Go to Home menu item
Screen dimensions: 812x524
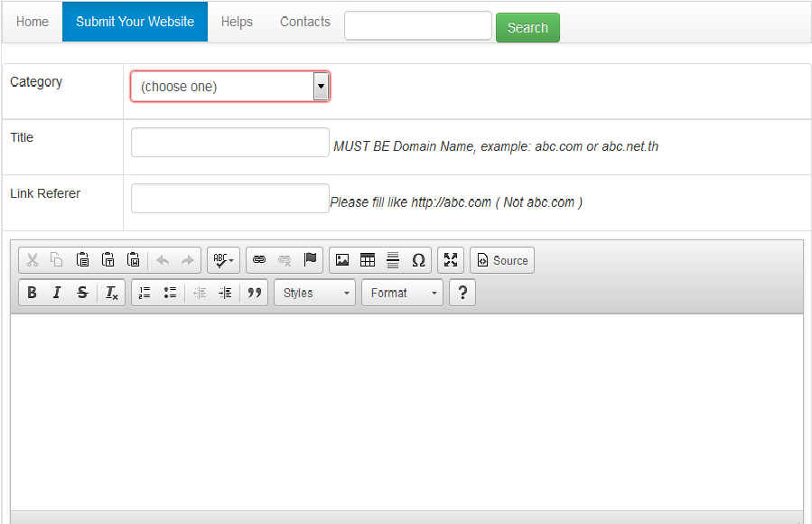click(33, 22)
